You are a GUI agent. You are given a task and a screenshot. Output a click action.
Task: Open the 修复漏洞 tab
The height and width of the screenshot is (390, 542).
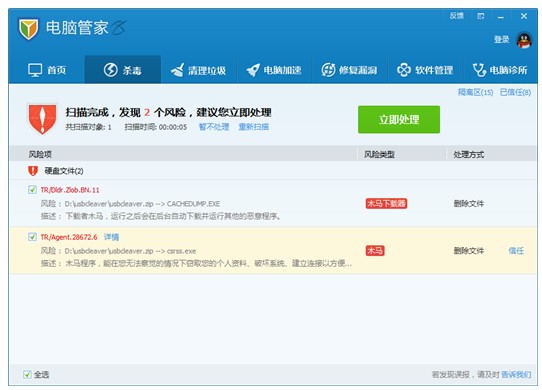[x=349, y=70]
